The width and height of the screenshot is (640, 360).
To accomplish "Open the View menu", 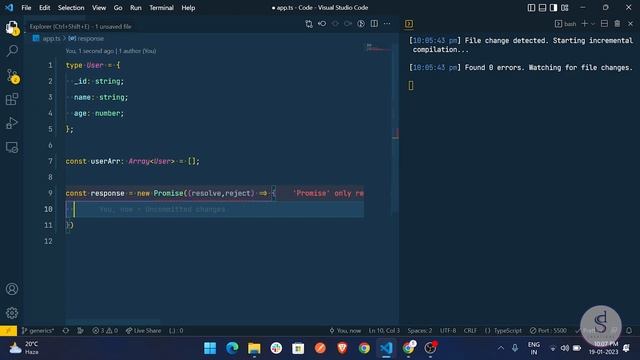I will (x=99, y=8).
